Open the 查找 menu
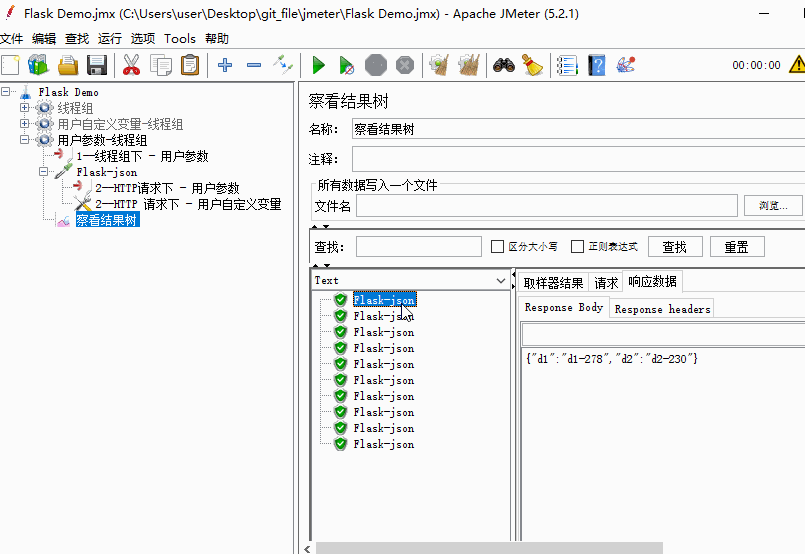805x554 pixels. pos(77,39)
